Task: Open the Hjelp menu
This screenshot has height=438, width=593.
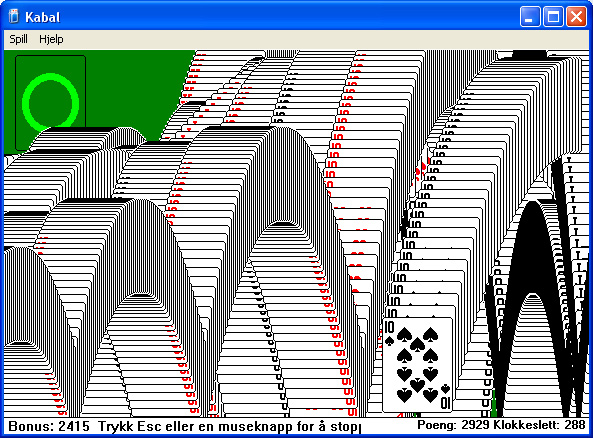Action: 51,39
